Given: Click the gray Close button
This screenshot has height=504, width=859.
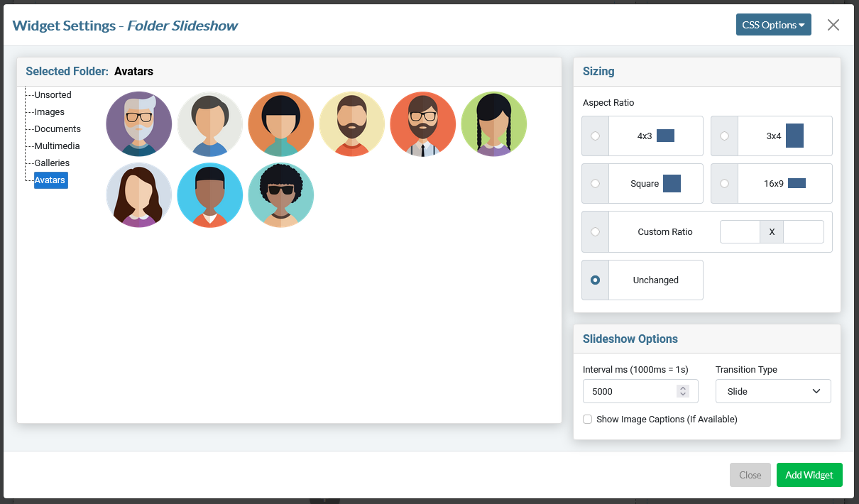Looking at the screenshot, I should pyautogui.click(x=750, y=475).
